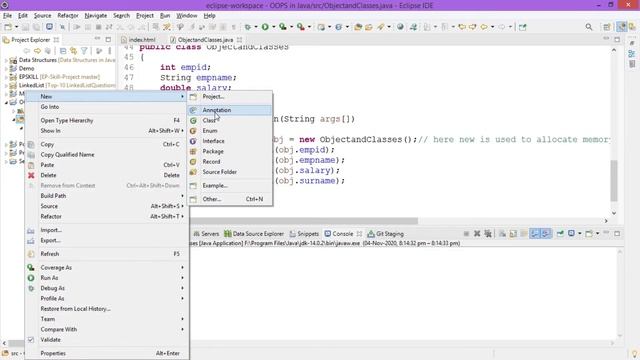Click the Last Edit Location arrow icon

pos(462,27)
